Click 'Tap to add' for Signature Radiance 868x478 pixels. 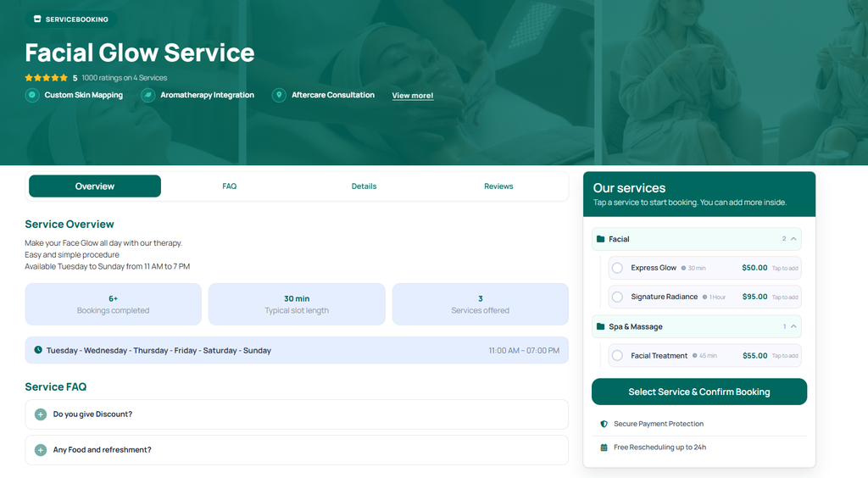point(785,297)
